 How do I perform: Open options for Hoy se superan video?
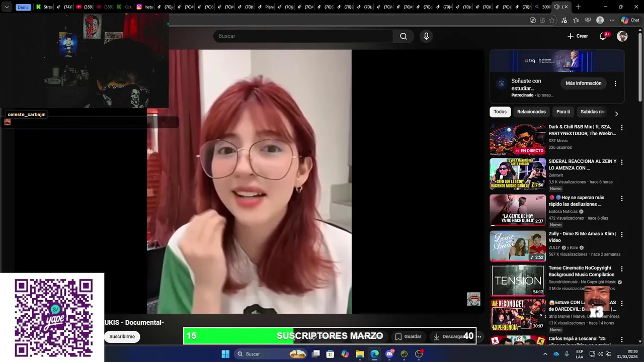pos(621,199)
